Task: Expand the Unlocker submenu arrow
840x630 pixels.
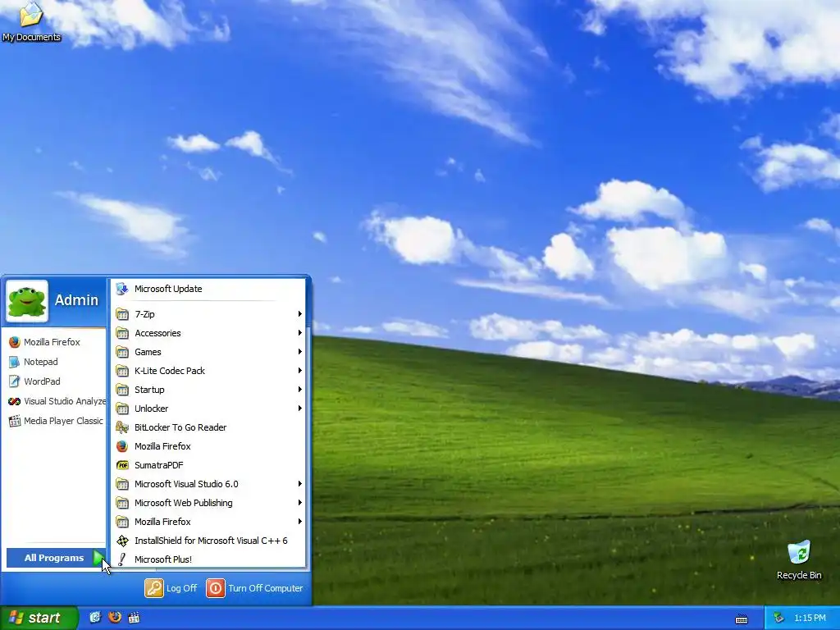Action: (x=300, y=409)
